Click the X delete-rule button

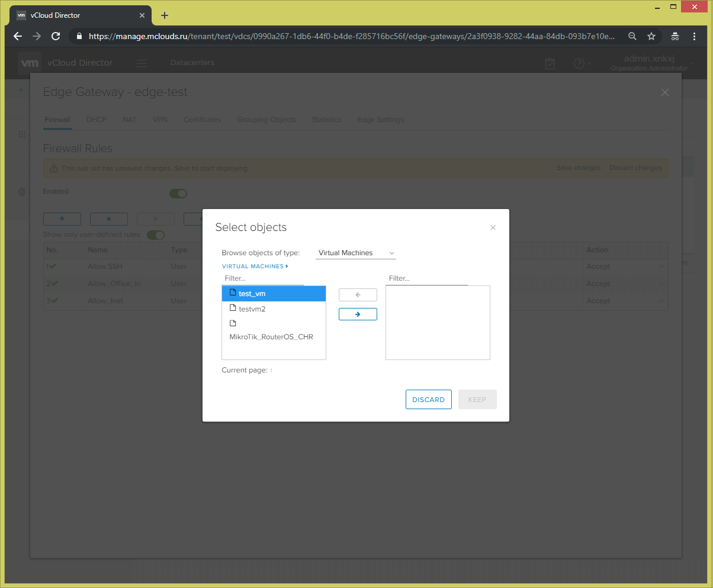(x=109, y=219)
